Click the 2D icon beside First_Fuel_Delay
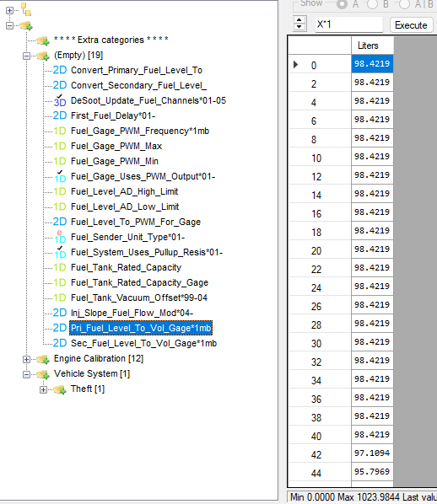The width and height of the screenshot is (437, 504). [x=60, y=115]
